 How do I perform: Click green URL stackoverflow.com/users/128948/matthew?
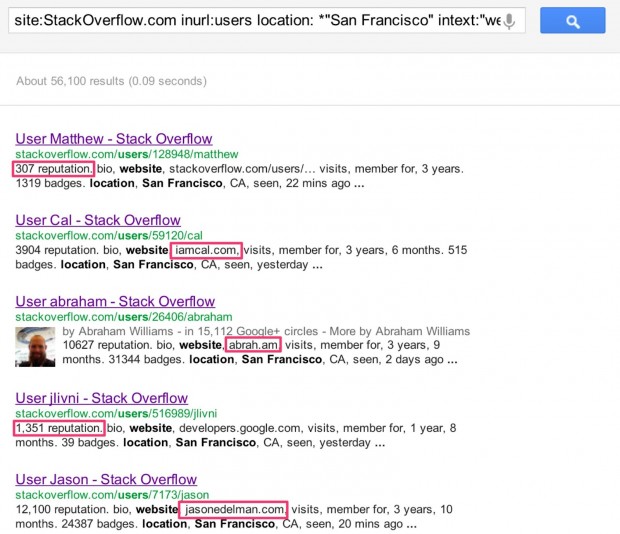pyautogui.click(x=127, y=154)
